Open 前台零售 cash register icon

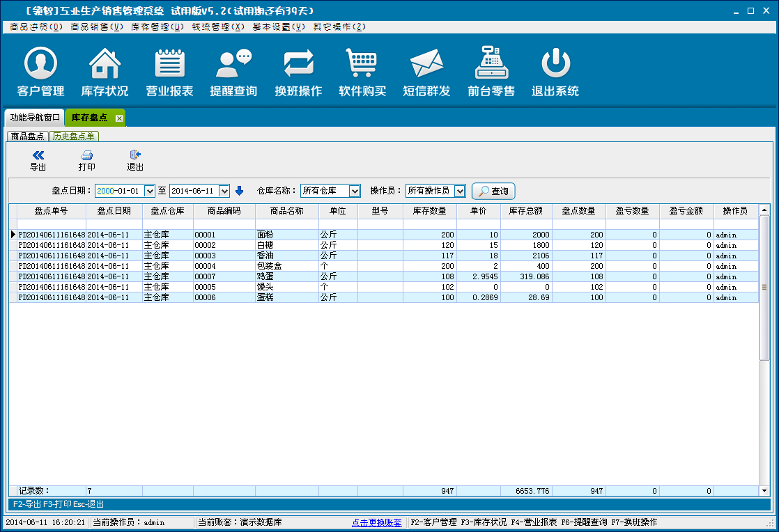(x=491, y=65)
